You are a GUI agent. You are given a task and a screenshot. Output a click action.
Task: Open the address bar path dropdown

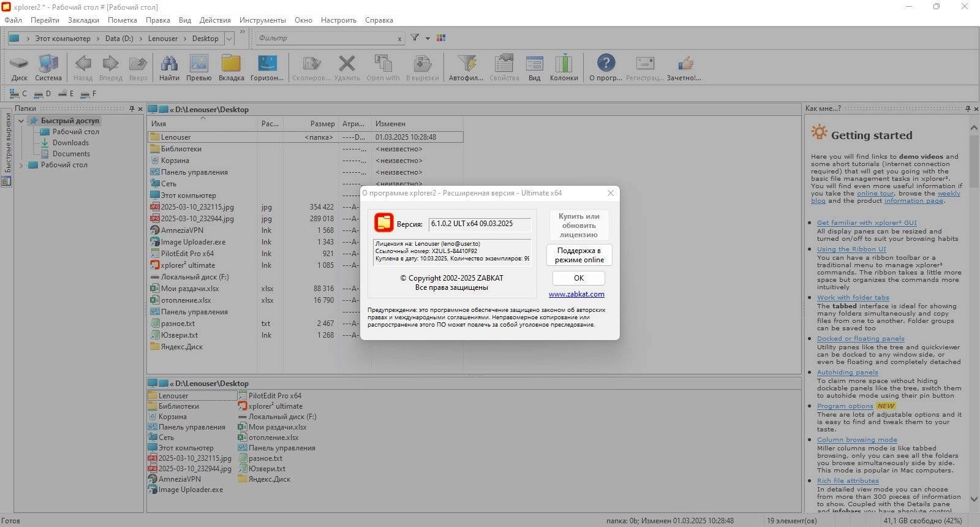(229, 39)
